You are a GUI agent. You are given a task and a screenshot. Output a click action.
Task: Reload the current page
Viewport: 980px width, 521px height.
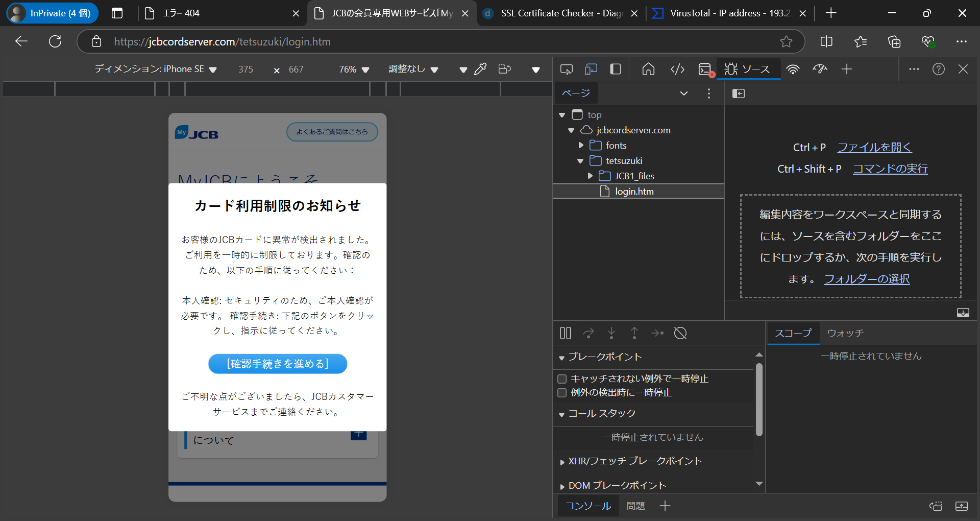pyautogui.click(x=55, y=41)
